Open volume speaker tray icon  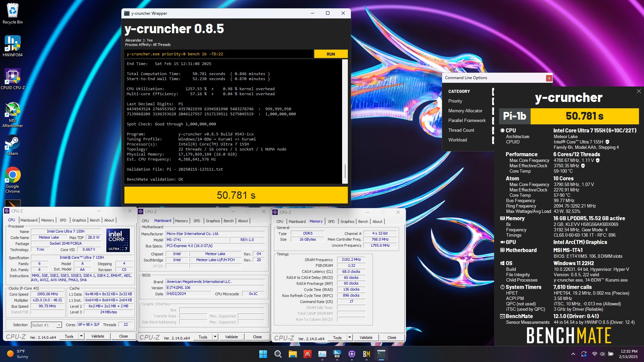tap(602, 354)
